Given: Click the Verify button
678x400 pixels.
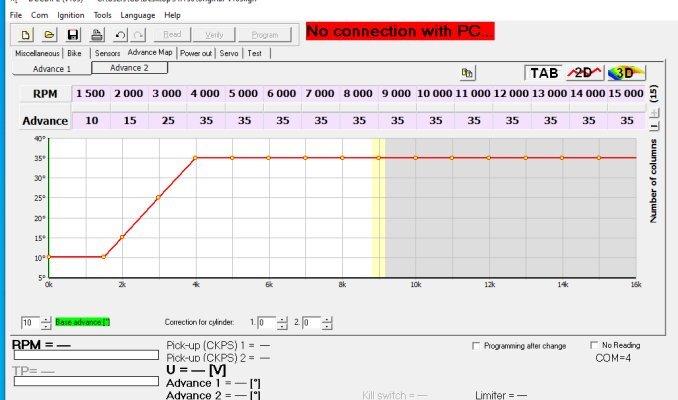Looking at the screenshot, I should click(214, 35).
